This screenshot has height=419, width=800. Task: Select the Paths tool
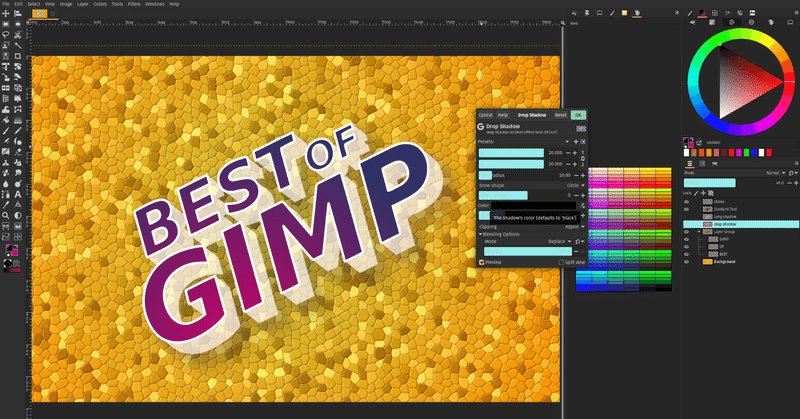6,195
